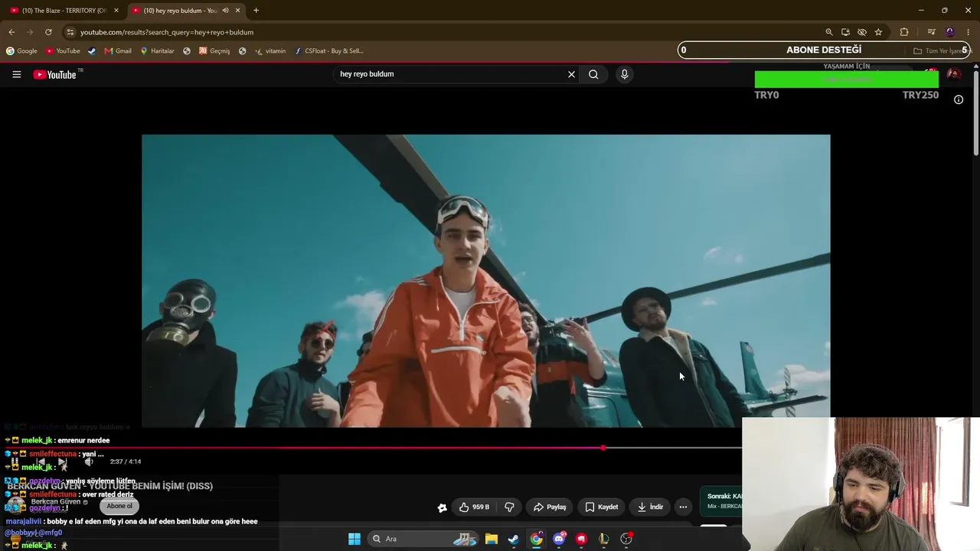Viewport: 980px width, 551px height.
Task: View site information for youtube.com
Action: pos(70,32)
